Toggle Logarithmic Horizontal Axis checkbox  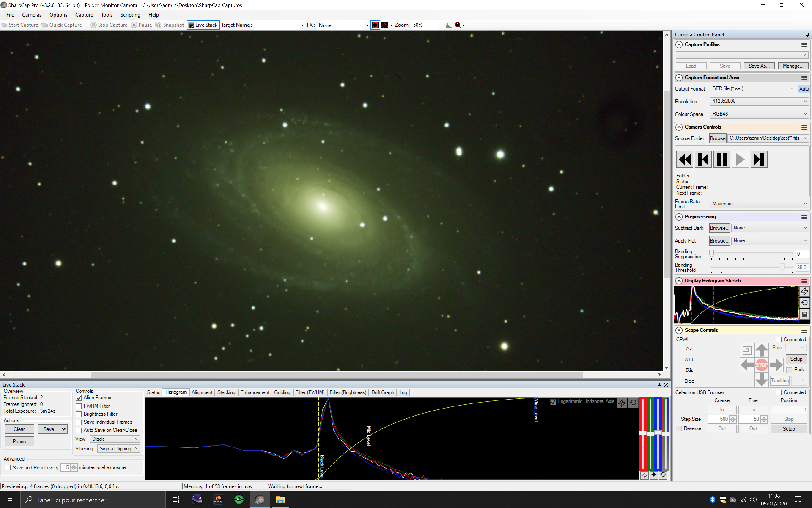click(553, 402)
